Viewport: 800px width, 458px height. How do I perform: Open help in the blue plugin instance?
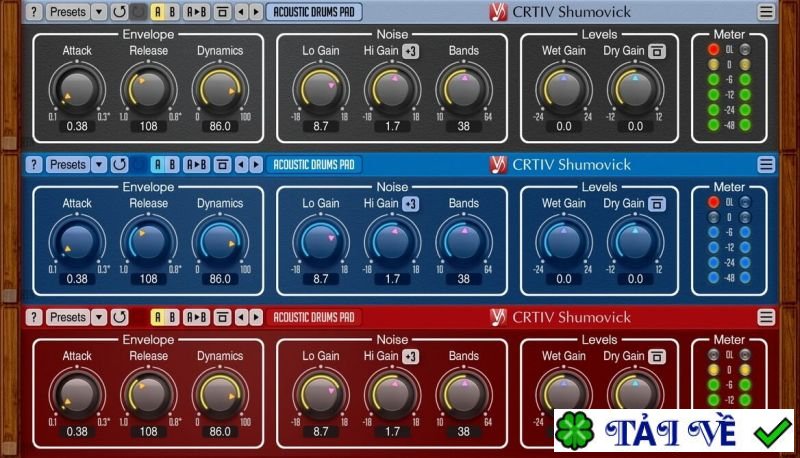[x=34, y=164]
